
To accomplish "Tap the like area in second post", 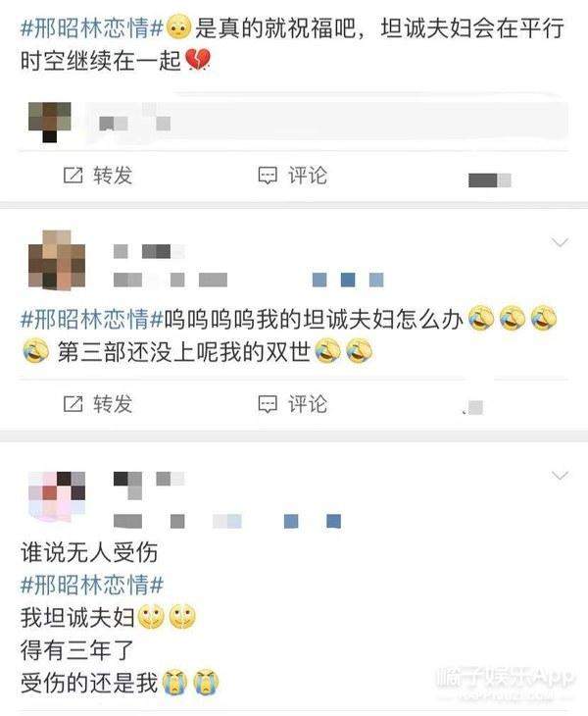I will click(x=473, y=407).
